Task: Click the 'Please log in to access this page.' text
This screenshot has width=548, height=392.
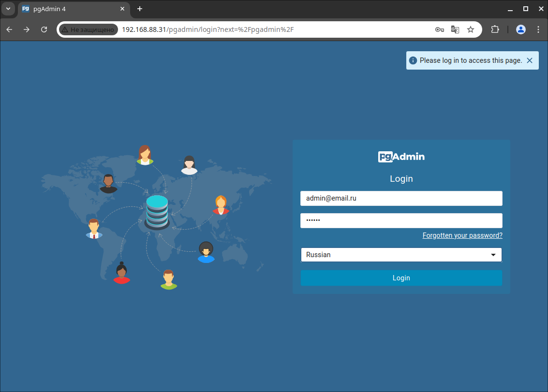Action: tap(471, 60)
